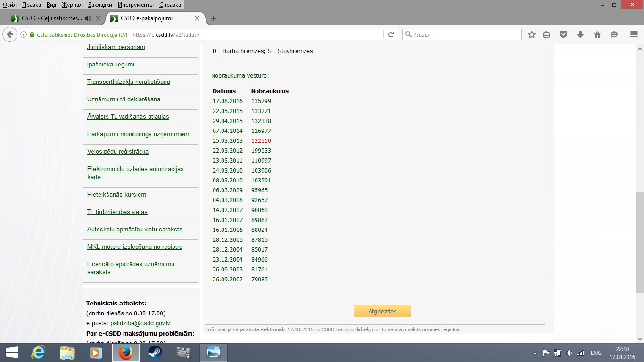Switch to the CSDD e-pakalpojumi tab

click(x=156, y=18)
